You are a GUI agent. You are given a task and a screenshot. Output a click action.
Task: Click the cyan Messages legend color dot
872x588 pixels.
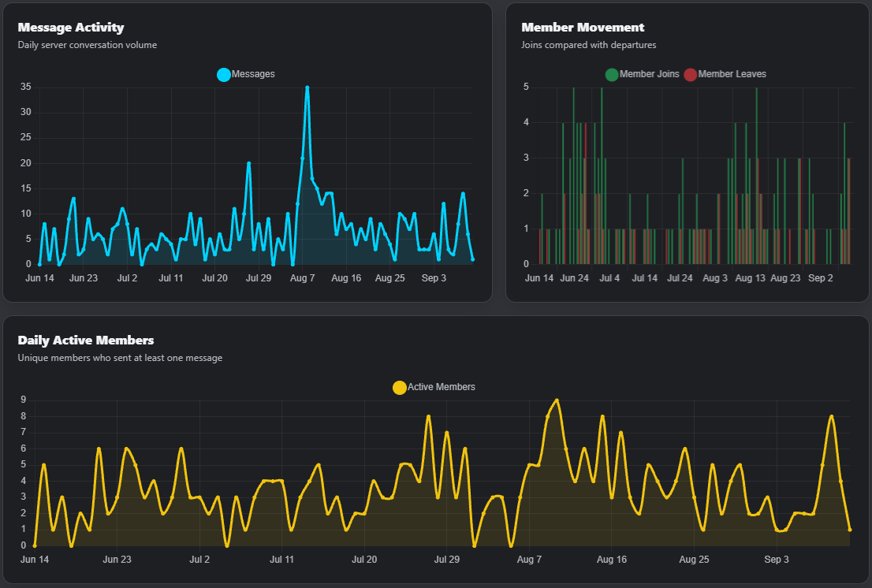click(224, 74)
